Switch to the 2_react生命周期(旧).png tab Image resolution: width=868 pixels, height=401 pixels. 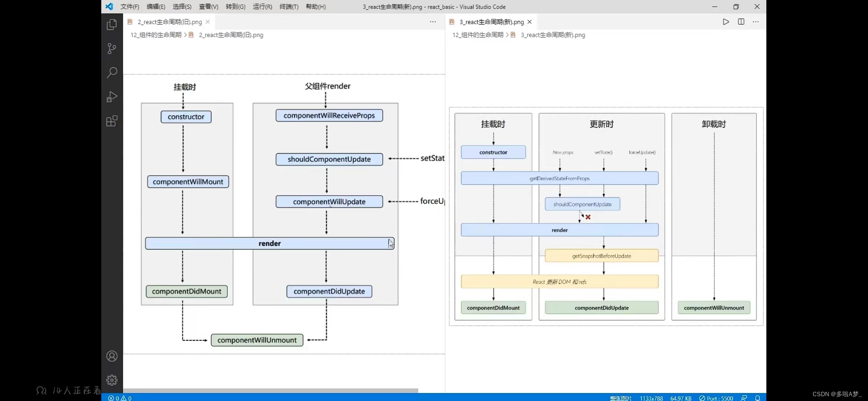pos(170,22)
